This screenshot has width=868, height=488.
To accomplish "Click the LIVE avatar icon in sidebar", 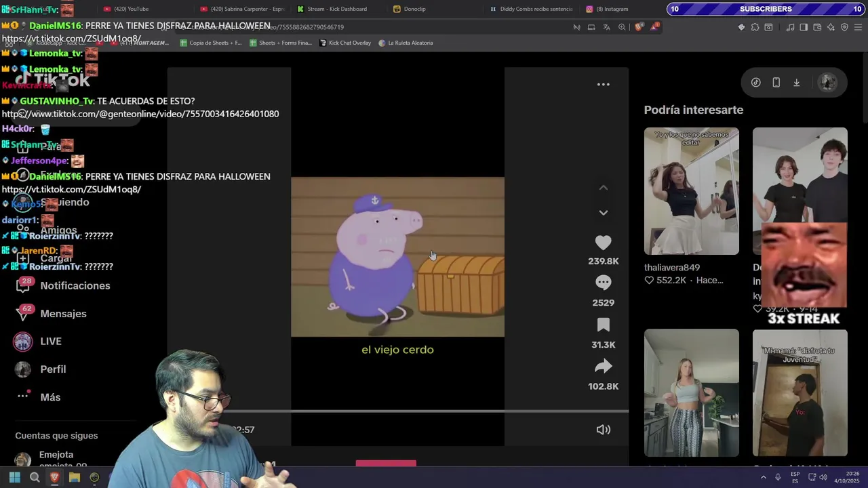I will 23,341.
